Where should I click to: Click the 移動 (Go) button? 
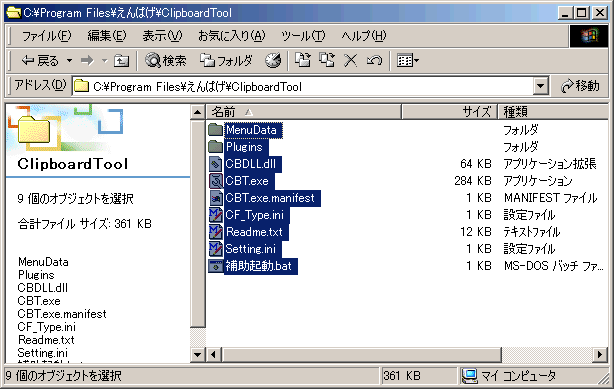coord(580,86)
